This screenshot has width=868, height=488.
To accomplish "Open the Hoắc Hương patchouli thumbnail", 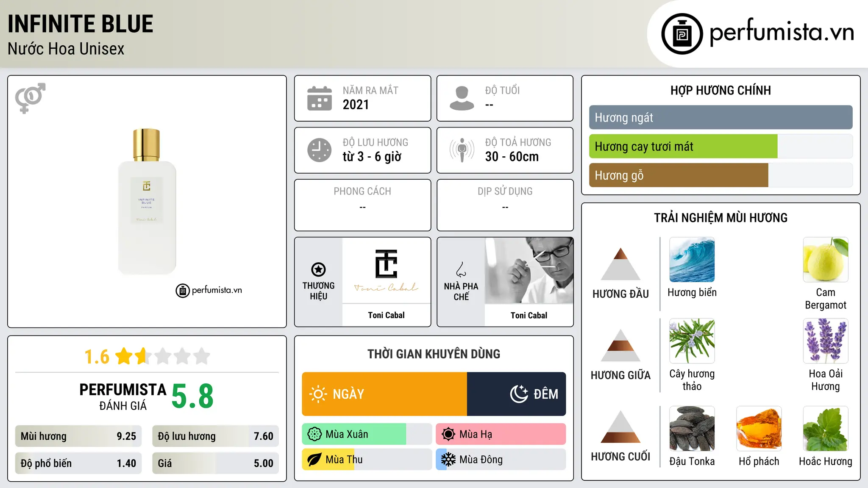I will coord(826,429).
